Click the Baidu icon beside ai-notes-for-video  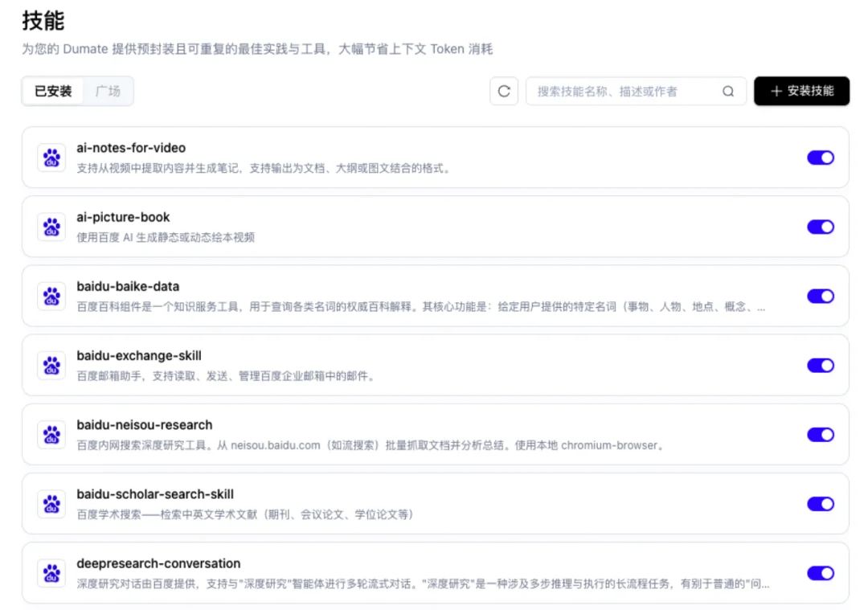[51, 158]
